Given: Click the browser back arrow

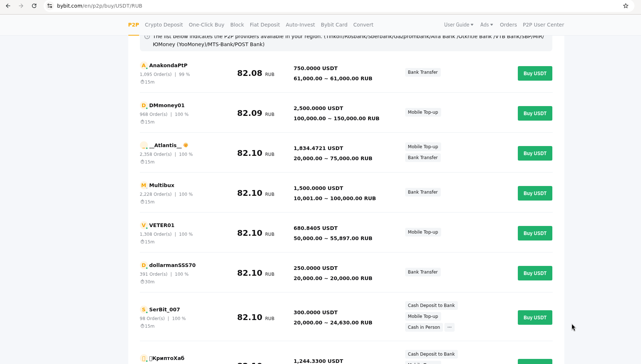Looking at the screenshot, I should 8,6.
